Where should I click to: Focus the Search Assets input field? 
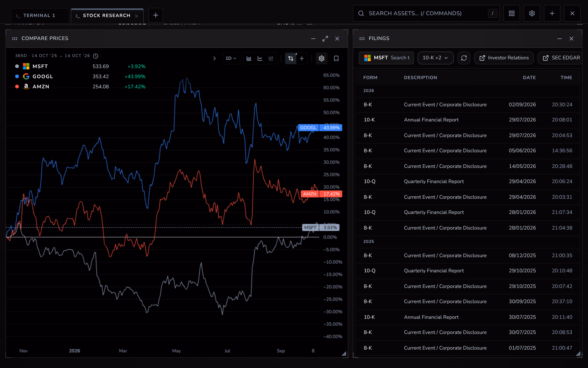pos(426,13)
